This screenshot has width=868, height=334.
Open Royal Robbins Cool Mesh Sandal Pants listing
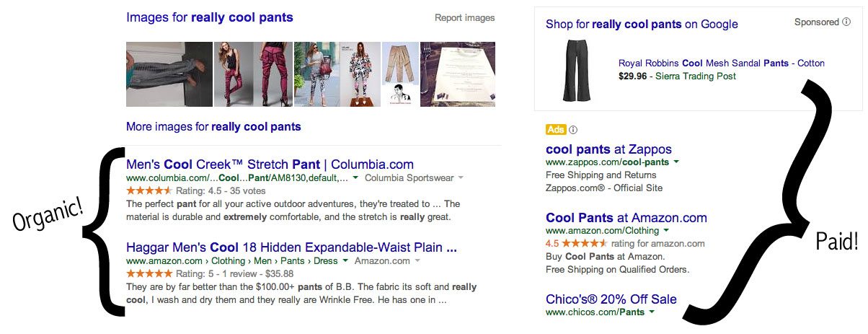click(722, 63)
